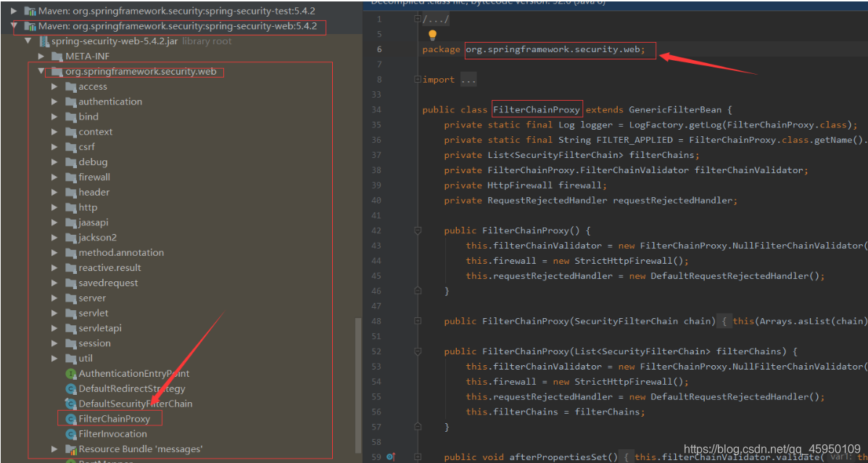
Task: Click GenericFilterBean in class declaration
Action: 675,109
